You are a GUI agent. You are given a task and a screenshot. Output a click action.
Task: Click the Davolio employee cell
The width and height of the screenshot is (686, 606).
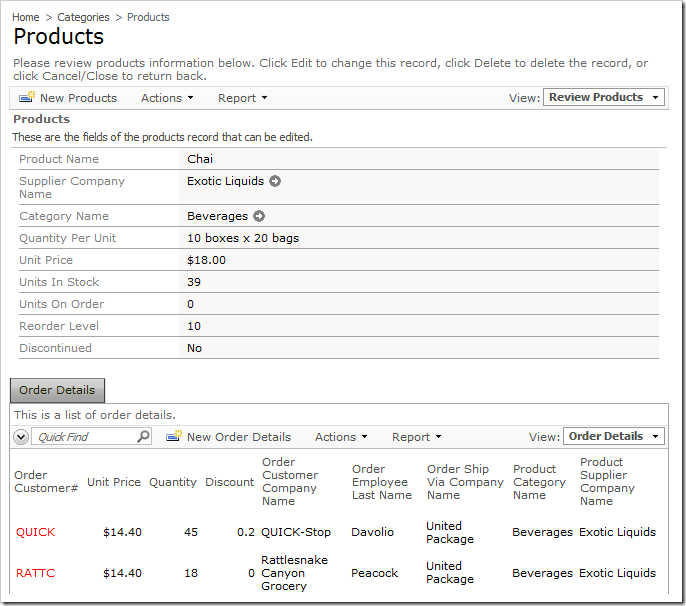372,532
